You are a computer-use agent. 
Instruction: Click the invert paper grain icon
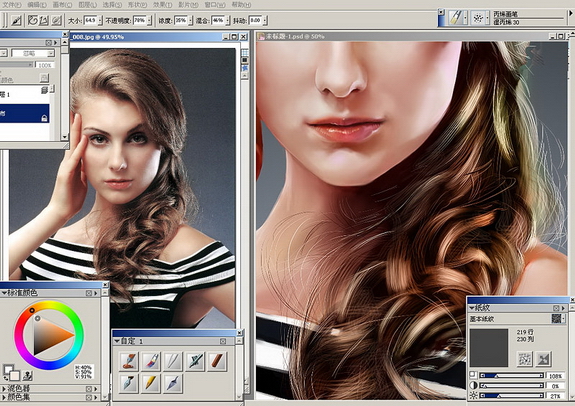[543, 359]
